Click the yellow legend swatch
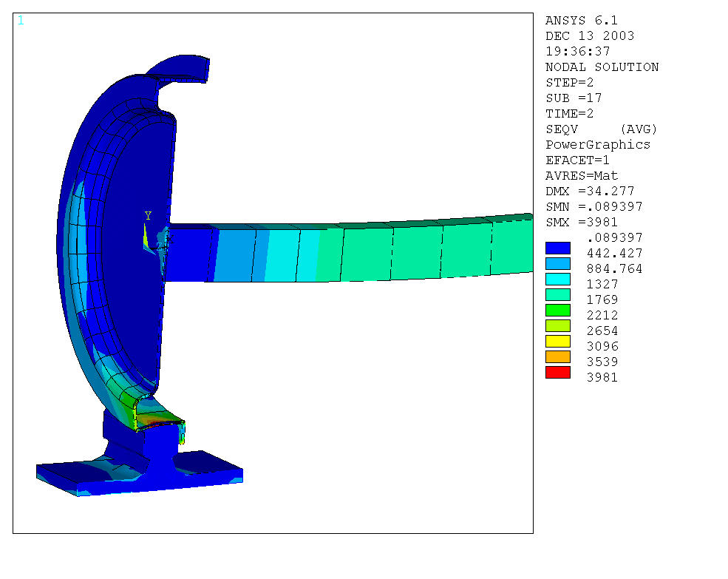728x579 pixels. point(557,341)
